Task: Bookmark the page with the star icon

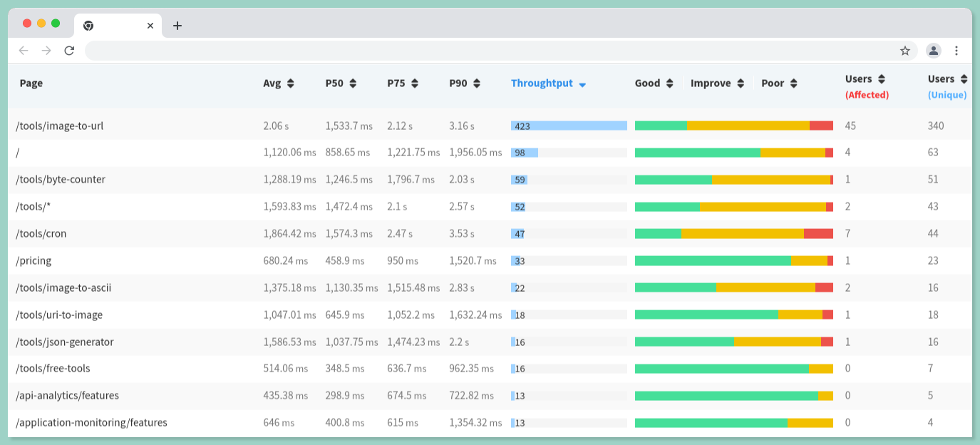Action: pyautogui.click(x=905, y=51)
